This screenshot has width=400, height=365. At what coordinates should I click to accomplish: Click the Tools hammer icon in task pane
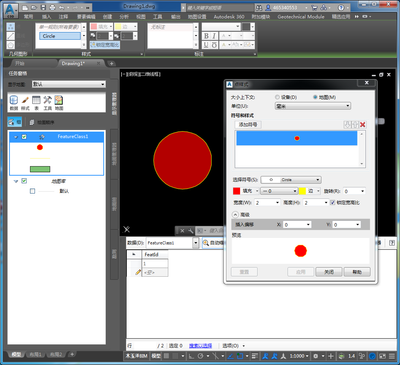click(48, 103)
